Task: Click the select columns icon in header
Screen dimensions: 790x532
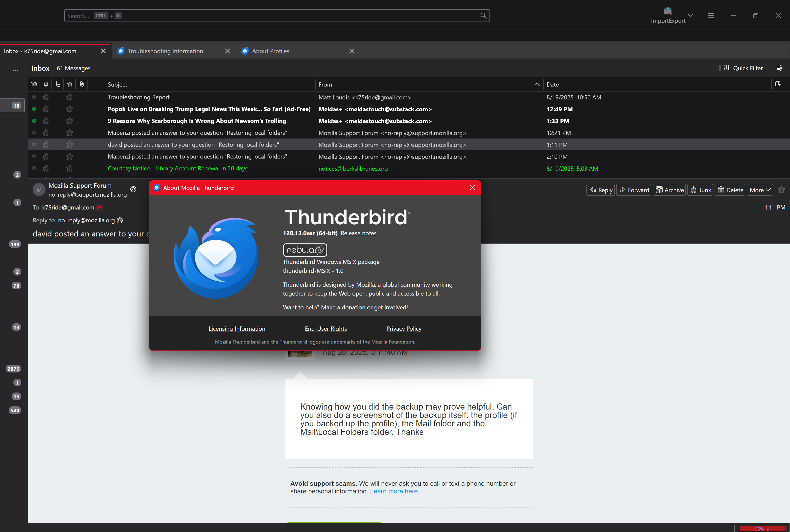Action: click(777, 84)
